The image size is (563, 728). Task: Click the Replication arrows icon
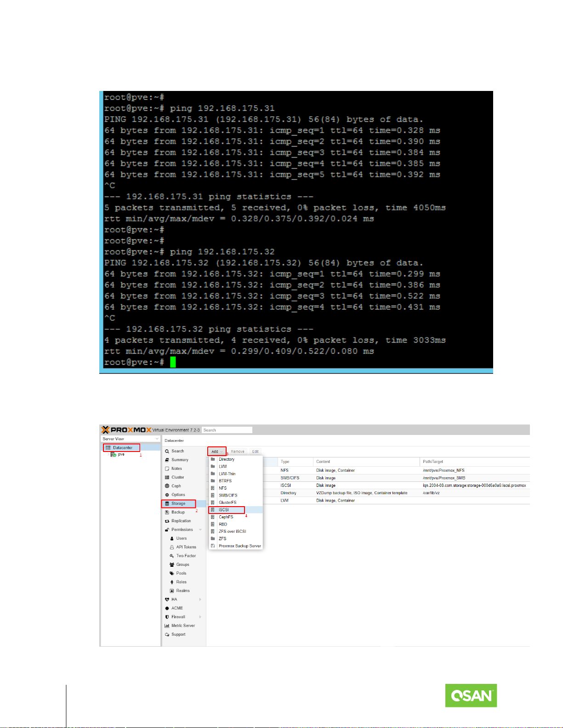(x=167, y=521)
